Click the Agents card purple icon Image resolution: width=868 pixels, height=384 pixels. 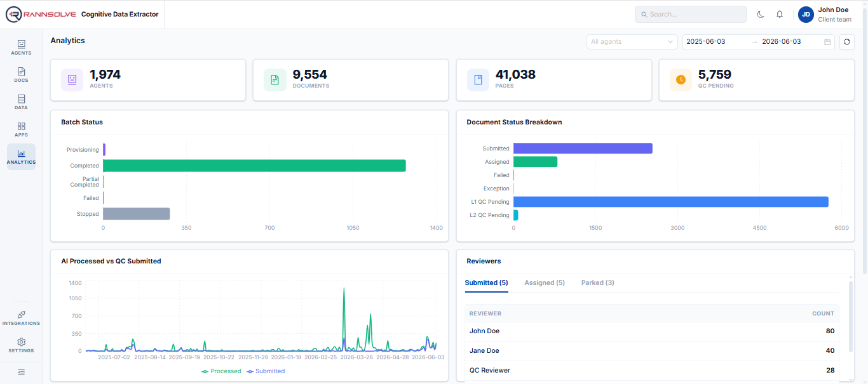point(72,80)
